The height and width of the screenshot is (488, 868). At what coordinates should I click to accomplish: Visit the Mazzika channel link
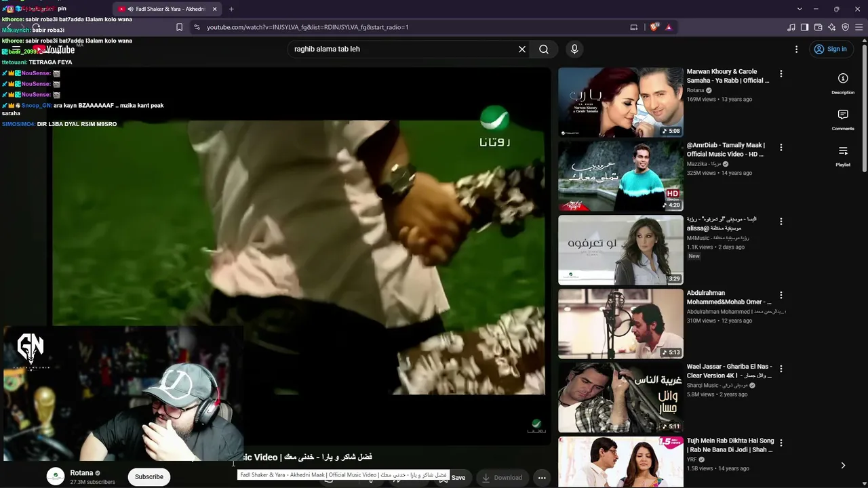click(704, 164)
